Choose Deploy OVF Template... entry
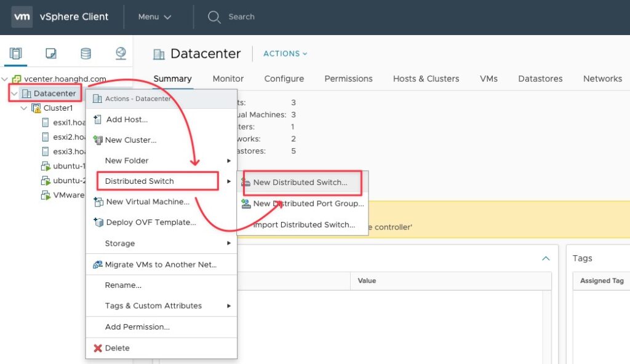The width and height of the screenshot is (630, 364). click(x=161, y=222)
